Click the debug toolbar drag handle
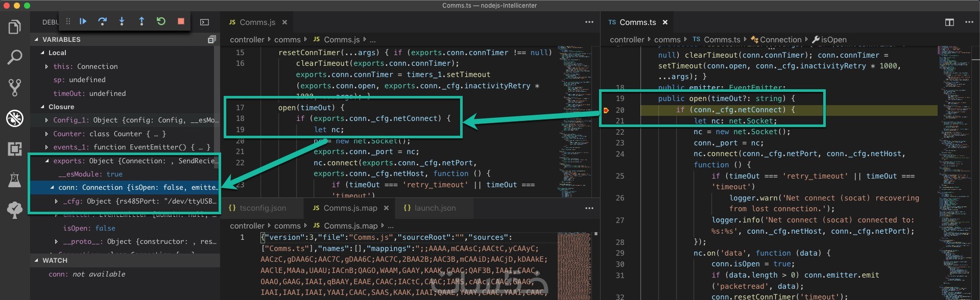Image resolution: width=980 pixels, height=300 pixels. [68, 21]
